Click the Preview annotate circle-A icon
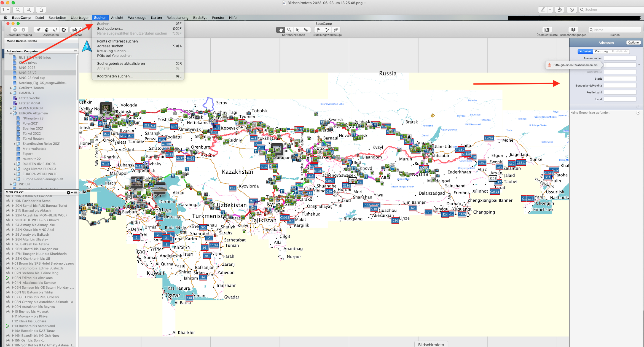Viewport: 644px width, 347px height. 572,10
